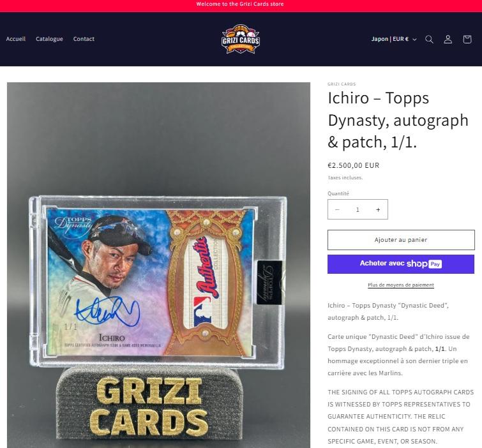Image resolution: width=482 pixels, height=448 pixels.
Task: Click the quantity input field
Action: click(x=358, y=209)
